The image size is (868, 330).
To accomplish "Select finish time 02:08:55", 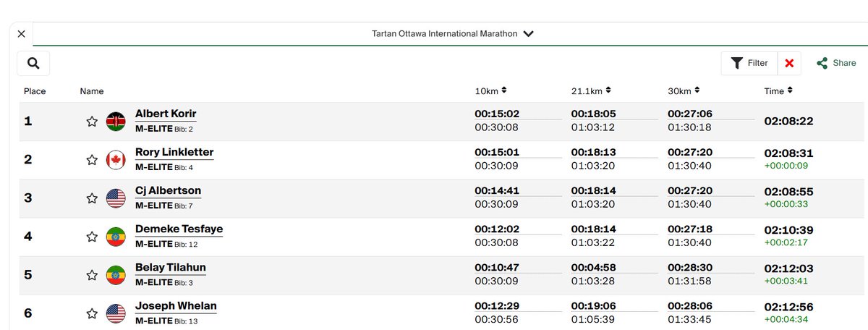I will click(x=789, y=192).
